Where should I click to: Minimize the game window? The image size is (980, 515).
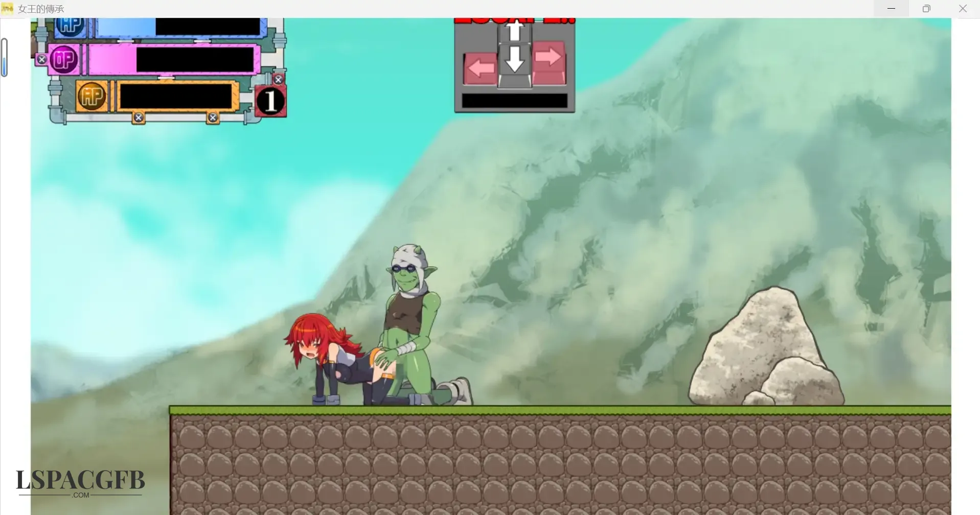[x=891, y=9]
